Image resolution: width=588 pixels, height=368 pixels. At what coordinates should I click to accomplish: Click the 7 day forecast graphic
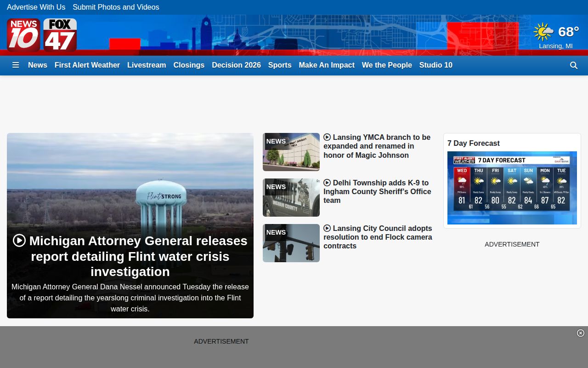(512, 188)
